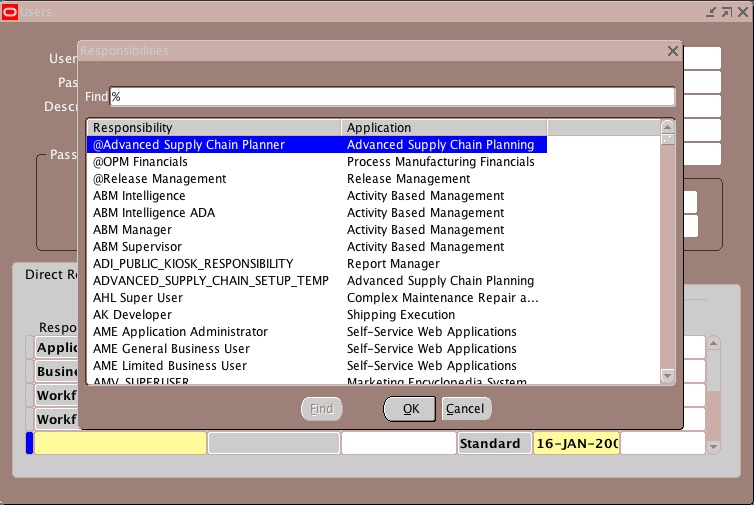Click the gray application field in Users row

pyautogui.click(x=274, y=443)
